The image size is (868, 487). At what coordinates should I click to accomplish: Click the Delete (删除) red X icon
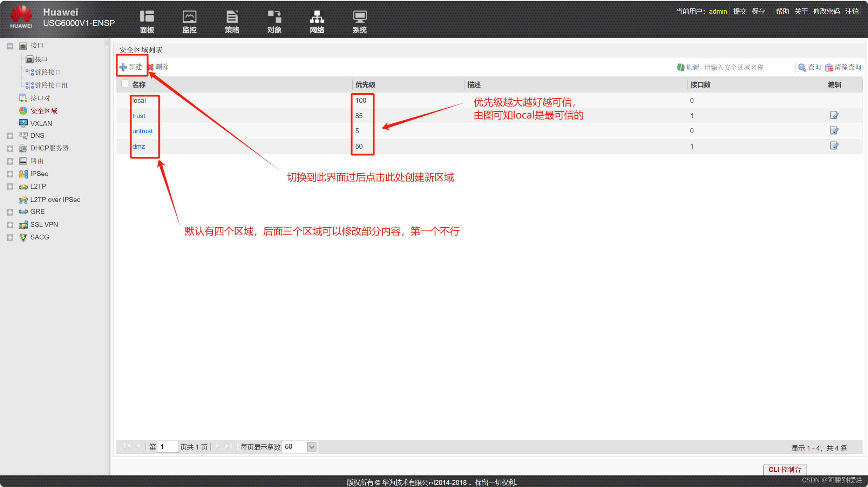click(x=151, y=67)
